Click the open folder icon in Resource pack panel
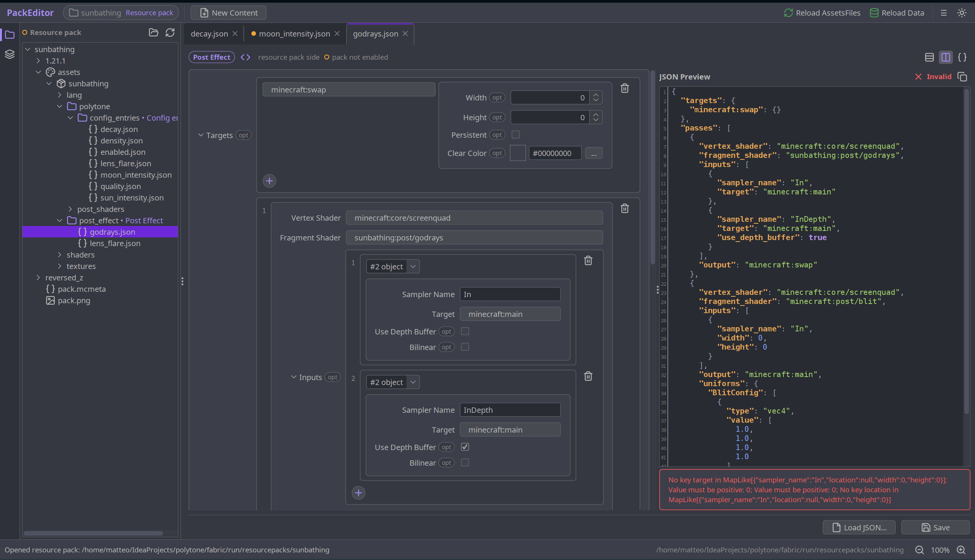Screen dimensions: 975x560 [x=153, y=32]
